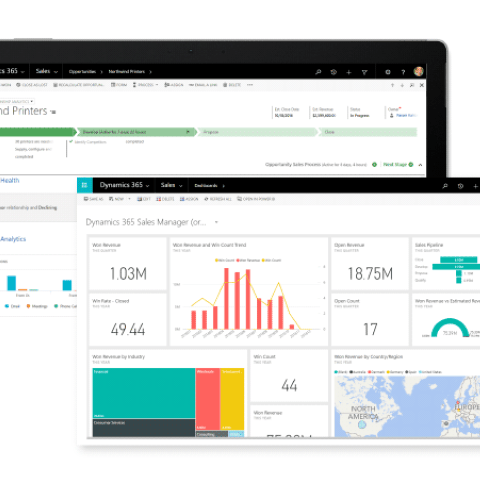
Task: Open recent items clock in the Dashboards window
Action: tap(460, 186)
